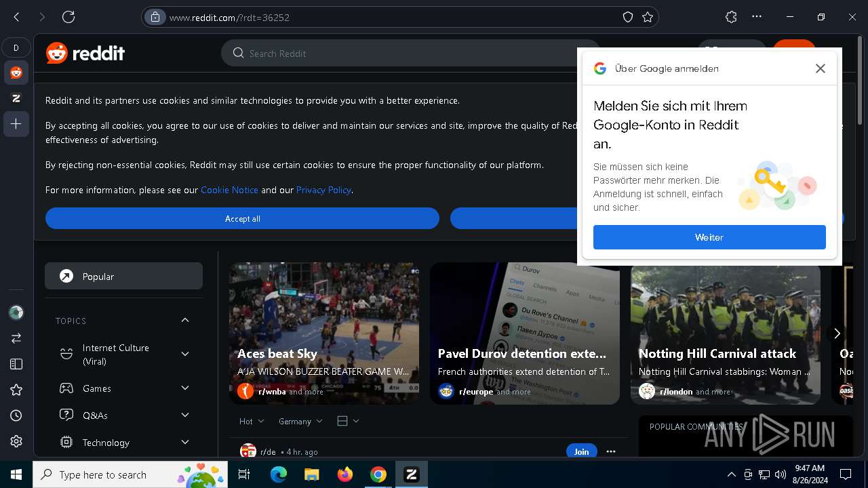The width and height of the screenshot is (868, 488).
Task: Reload the page with refresh icon
Action: 68,17
